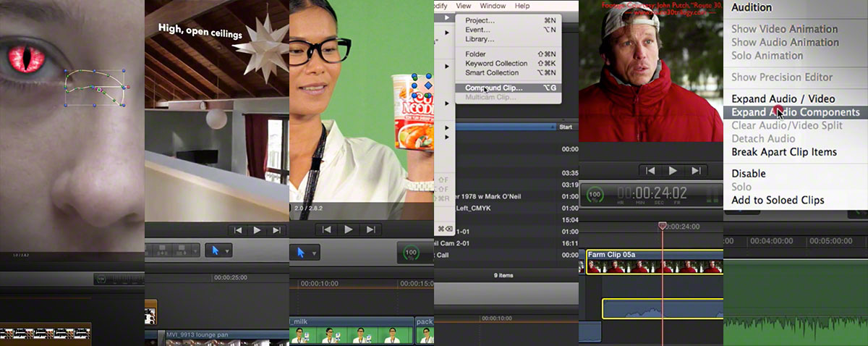Screen dimensions: 868x346
Task: Choose Add to Soloed Clips
Action: (796, 201)
